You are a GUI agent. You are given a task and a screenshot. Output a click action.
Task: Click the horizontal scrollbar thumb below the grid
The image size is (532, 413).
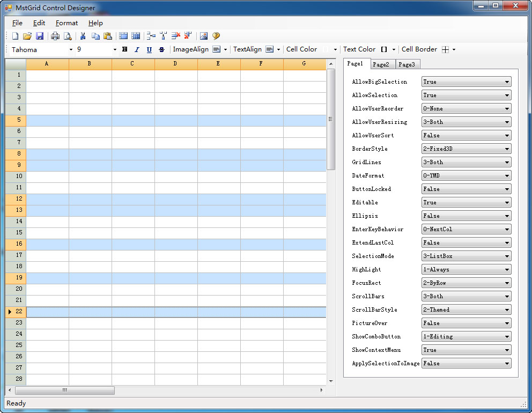pos(64,390)
